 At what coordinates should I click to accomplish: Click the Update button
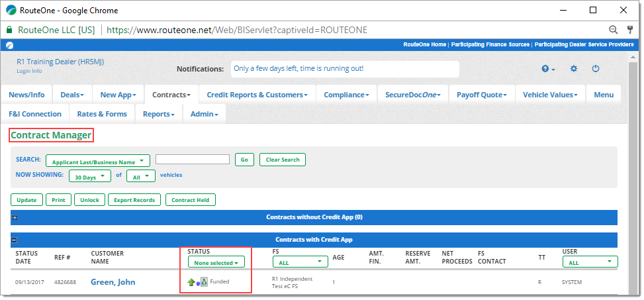(x=26, y=200)
